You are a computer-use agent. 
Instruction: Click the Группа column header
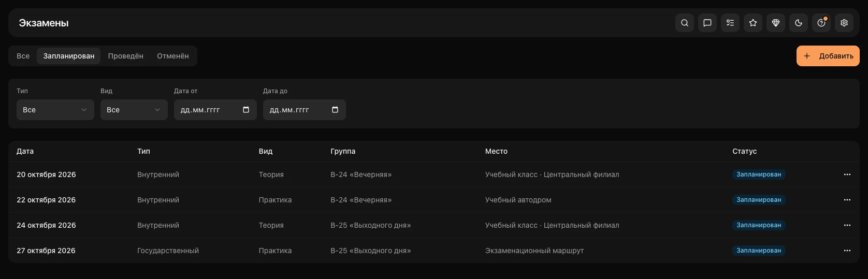[x=343, y=151]
